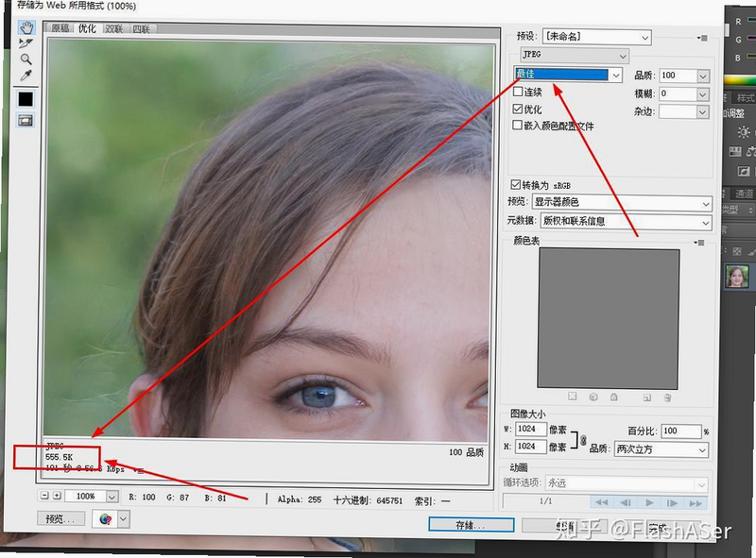Click the browser preview globe icon
The width and height of the screenshot is (756, 558).
tap(105, 519)
